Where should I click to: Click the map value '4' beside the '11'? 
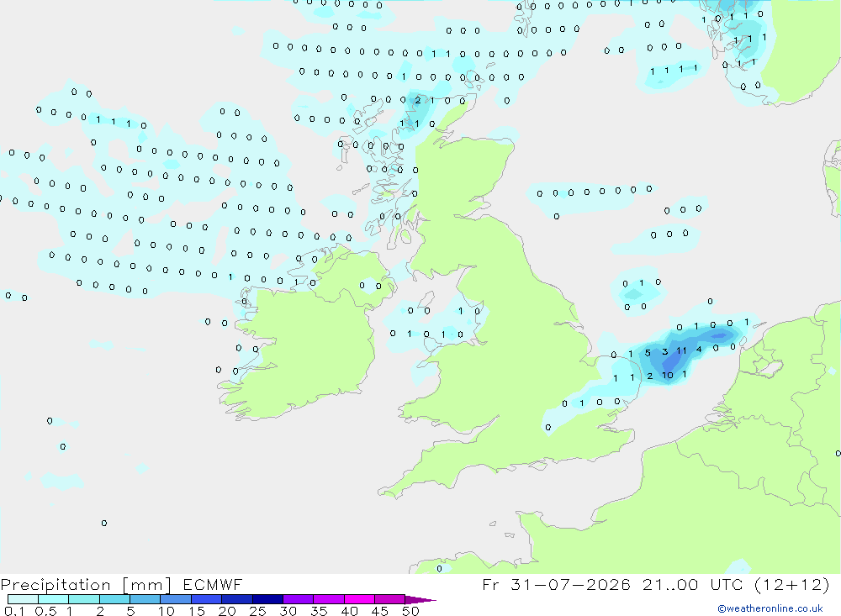pos(698,350)
